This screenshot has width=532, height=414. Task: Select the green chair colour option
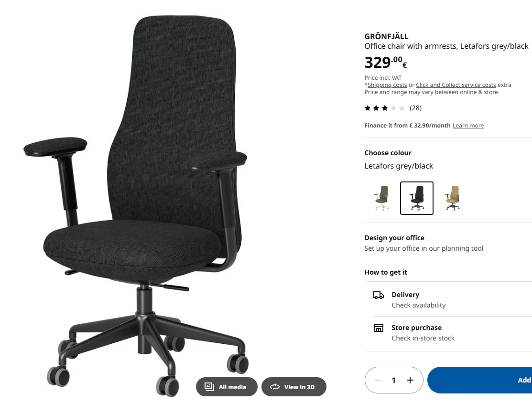382,198
